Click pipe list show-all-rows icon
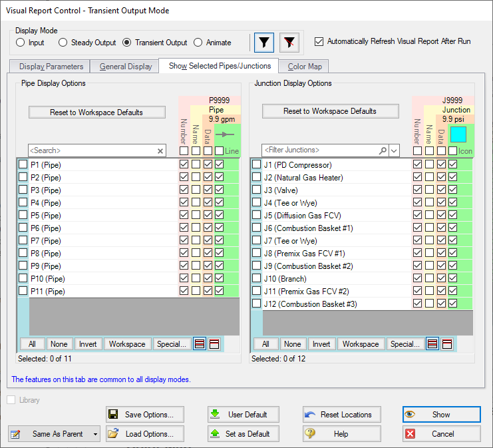The height and width of the screenshot is (448, 493). [200, 344]
